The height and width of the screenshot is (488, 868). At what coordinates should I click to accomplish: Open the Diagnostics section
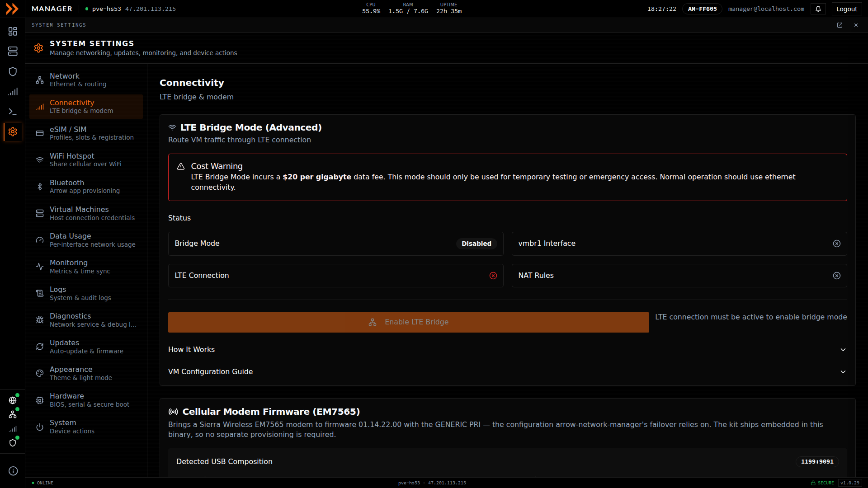[x=86, y=320]
